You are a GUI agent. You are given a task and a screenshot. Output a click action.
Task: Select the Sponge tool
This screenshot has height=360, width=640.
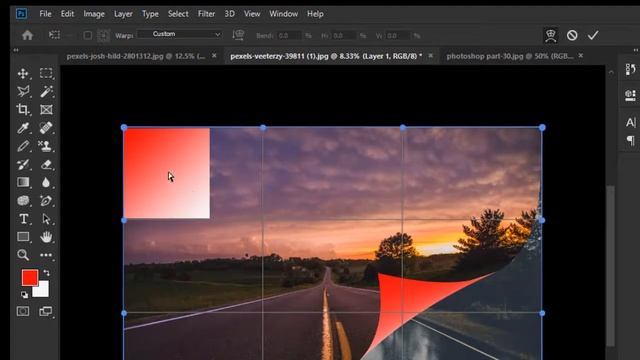23,200
